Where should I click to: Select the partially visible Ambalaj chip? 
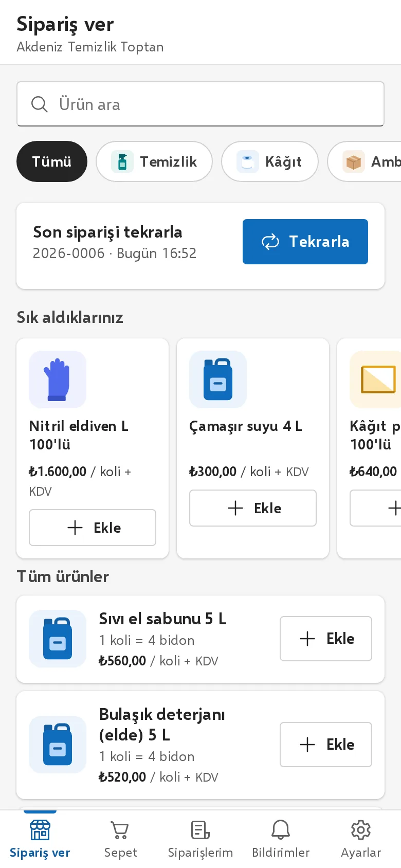[x=364, y=161]
